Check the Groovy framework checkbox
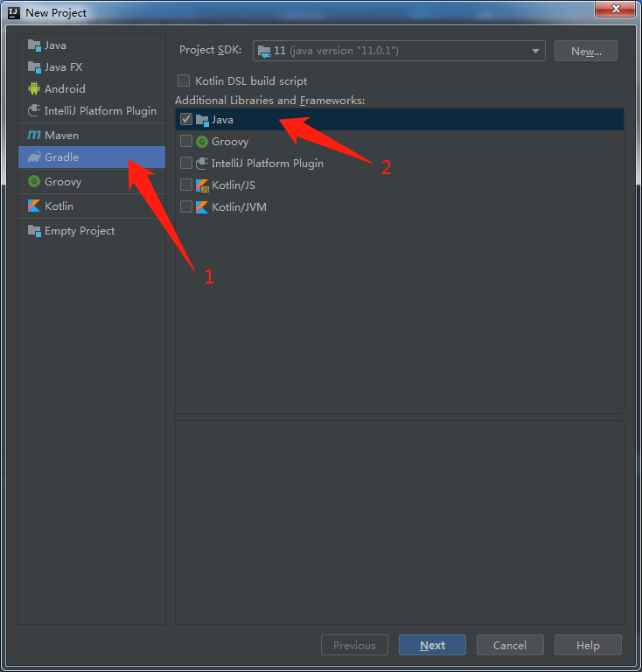 coord(186,141)
